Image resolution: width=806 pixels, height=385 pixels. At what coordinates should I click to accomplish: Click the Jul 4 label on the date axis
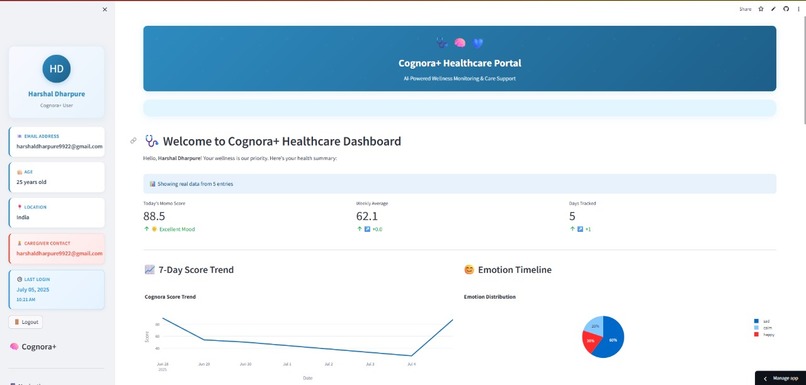pos(411,364)
